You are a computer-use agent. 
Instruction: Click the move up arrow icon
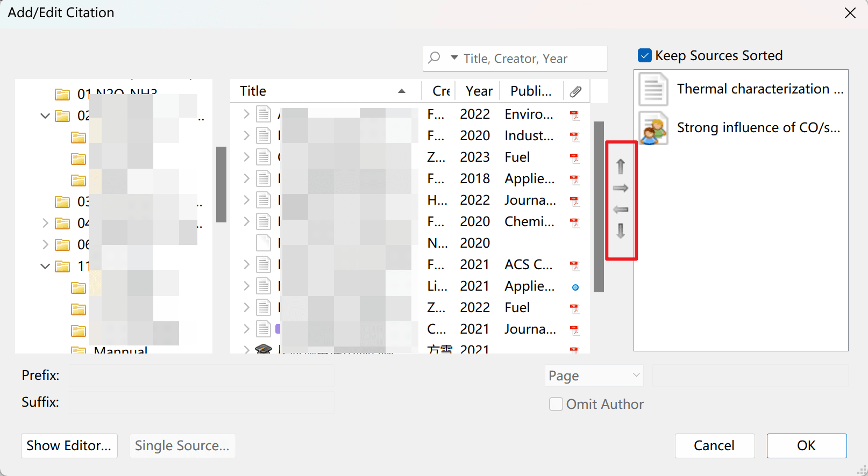click(x=621, y=167)
